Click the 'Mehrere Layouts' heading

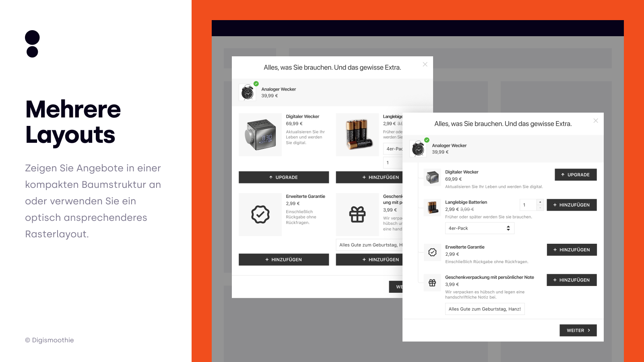[73, 122]
